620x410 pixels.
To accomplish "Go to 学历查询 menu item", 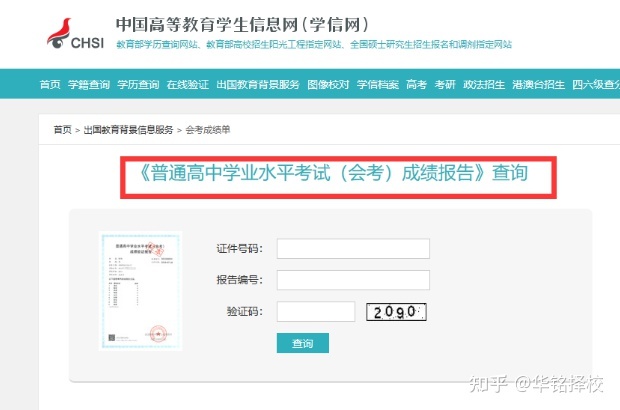I will [x=138, y=85].
